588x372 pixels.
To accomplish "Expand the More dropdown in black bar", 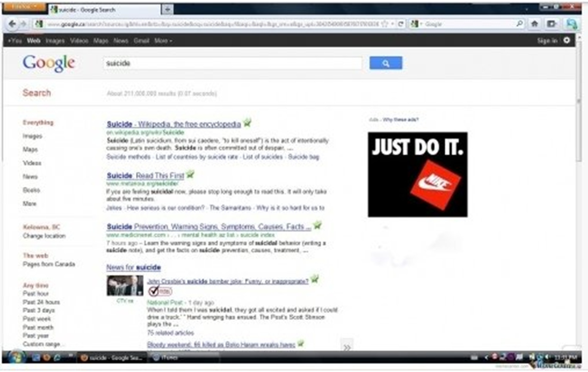I will [163, 41].
